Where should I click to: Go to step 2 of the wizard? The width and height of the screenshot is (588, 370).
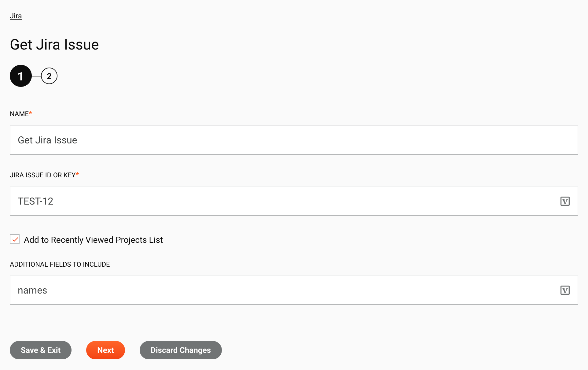click(x=49, y=76)
